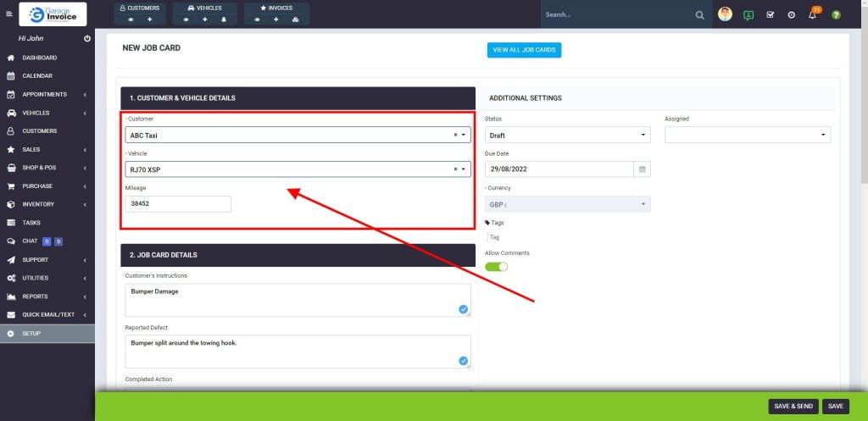868x421 pixels.
Task: Open the Assigned dropdown
Action: 747,136
